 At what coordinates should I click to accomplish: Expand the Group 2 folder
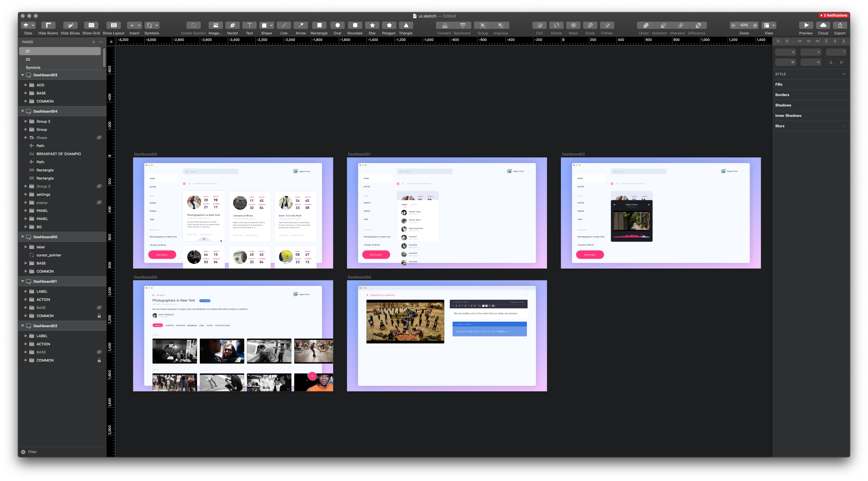[x=26, y=121]
